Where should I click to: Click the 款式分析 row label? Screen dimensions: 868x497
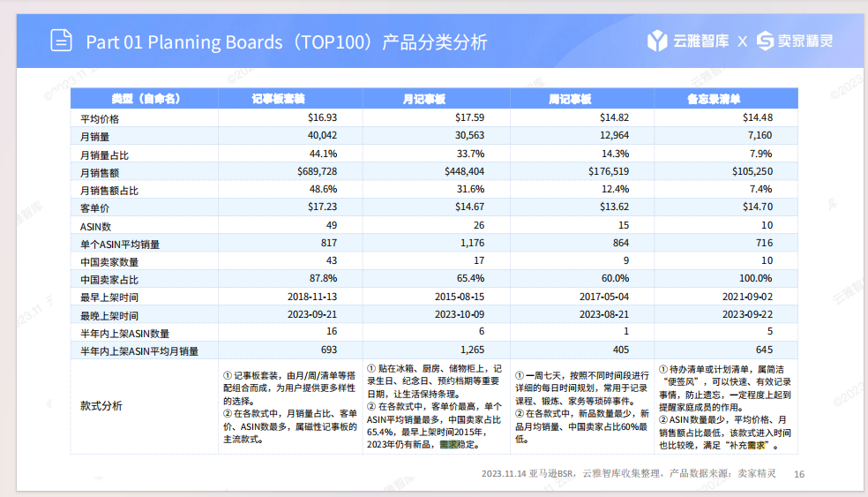click(x=101, y=405)
